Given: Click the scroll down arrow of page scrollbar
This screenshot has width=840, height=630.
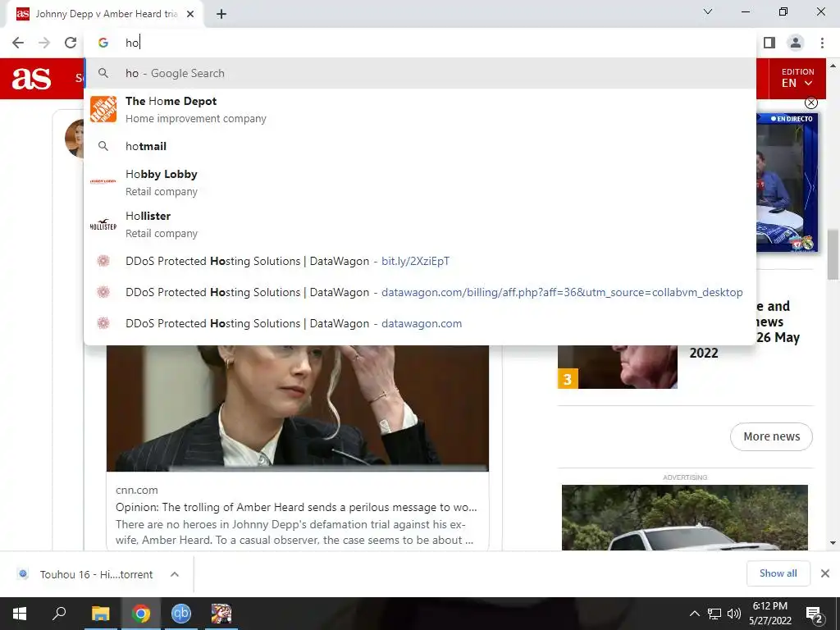Looking at the screenshot, I should (833, 543).
